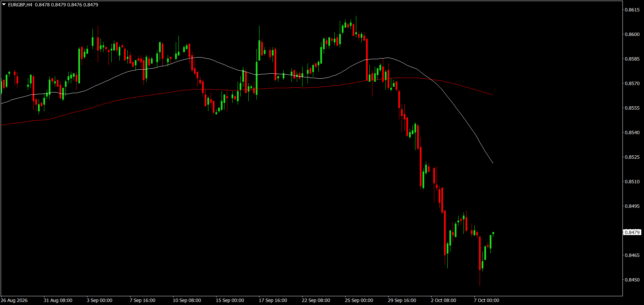Select the OHLC values 0.8478 0.8479 0.8476 0.8479
644x305 pixels.
[67, 5]
